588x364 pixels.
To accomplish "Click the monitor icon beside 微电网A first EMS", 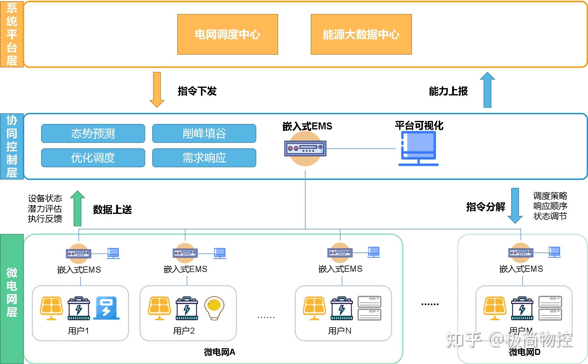I will coord(113,252).
